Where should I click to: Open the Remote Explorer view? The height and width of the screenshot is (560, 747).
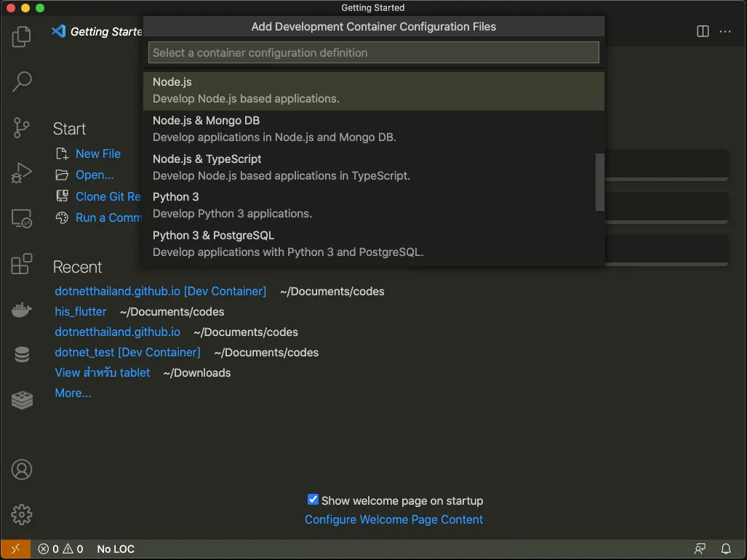pos(21,219)
